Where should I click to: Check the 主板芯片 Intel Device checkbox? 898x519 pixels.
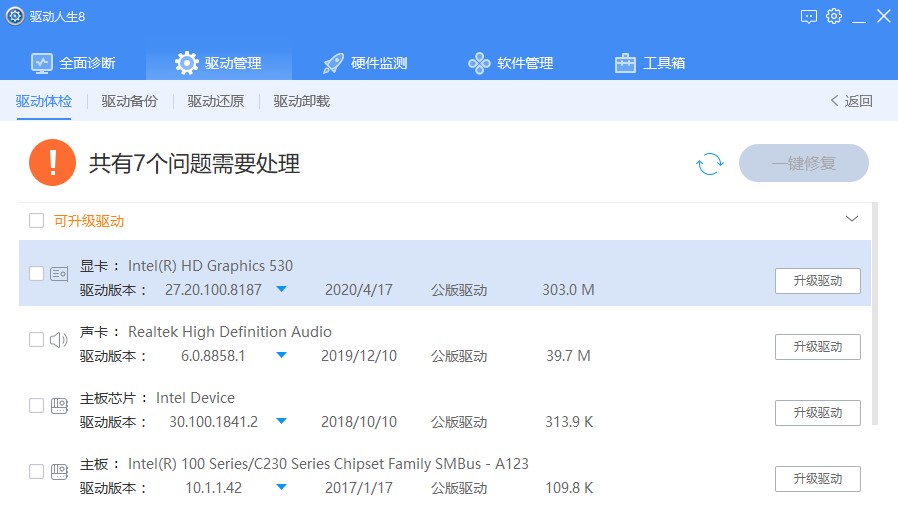37,406
